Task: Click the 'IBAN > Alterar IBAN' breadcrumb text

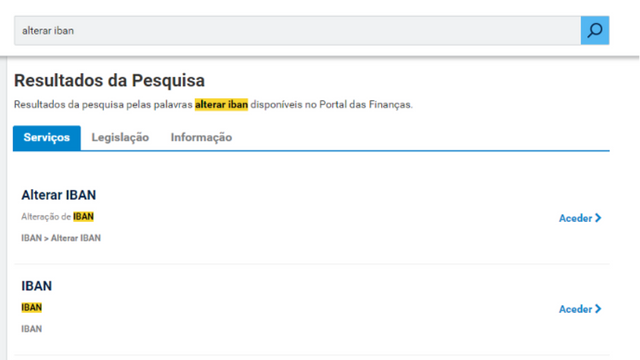Action: [61, 238]
